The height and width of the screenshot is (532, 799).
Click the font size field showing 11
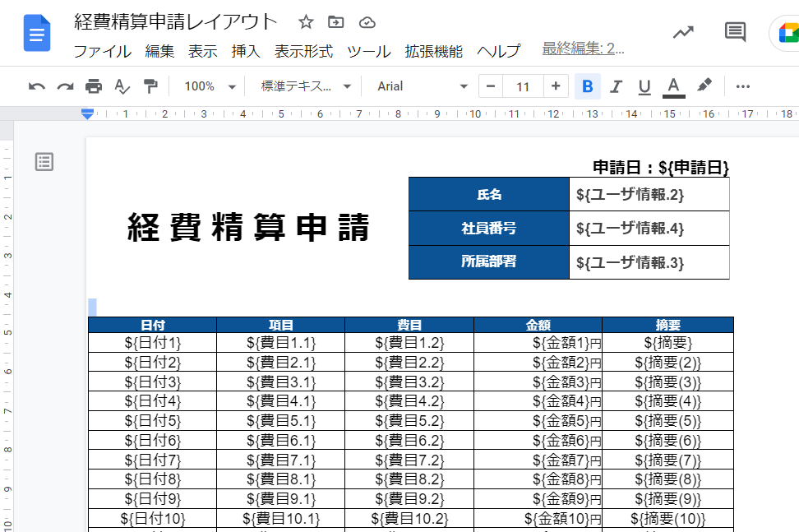coord(523,86)
